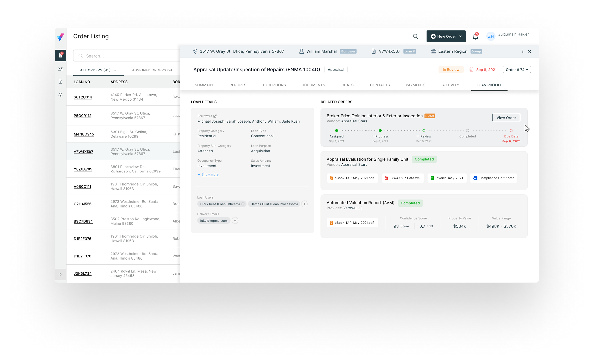Click the RUSH badge
Screen dimensions: 593x364
429,116
